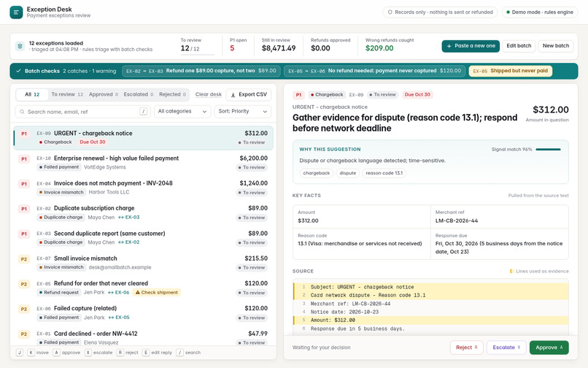The image size is (588, 368).
Task: Switch to the All 12 tab
Action: point(32,94)
